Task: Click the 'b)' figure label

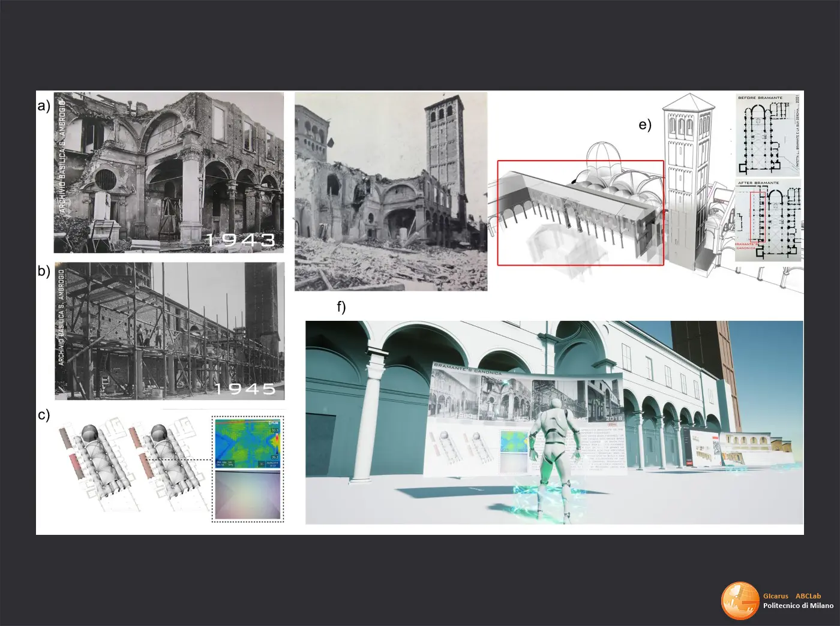Action: (44, 270)
